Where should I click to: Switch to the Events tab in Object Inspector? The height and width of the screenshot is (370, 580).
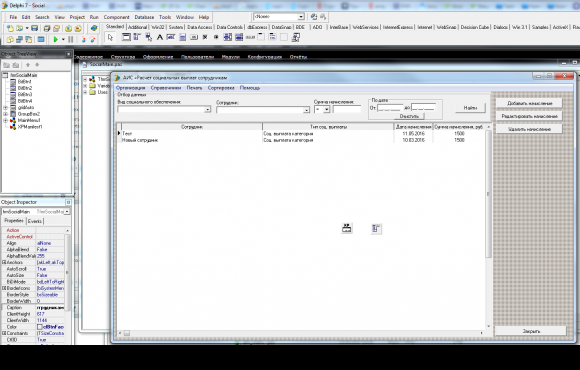point(35,221)
